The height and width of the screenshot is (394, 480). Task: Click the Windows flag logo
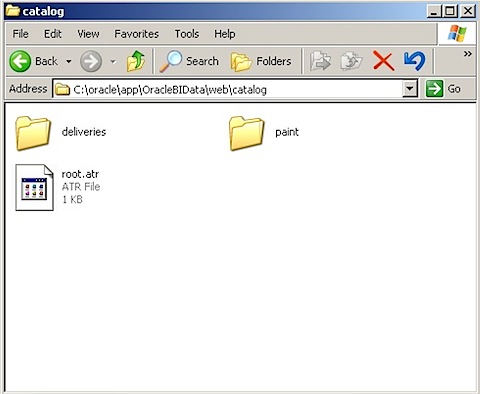pyautogui.click(x=457, y=33)
